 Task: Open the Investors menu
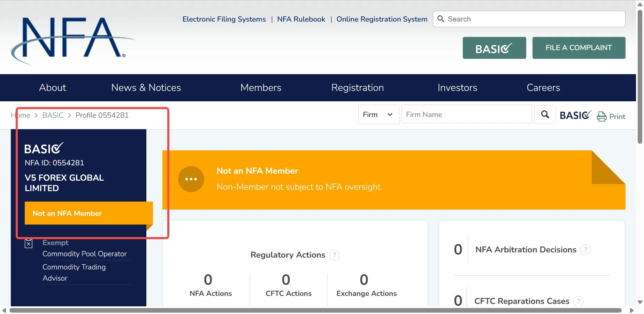coord(458,88)
